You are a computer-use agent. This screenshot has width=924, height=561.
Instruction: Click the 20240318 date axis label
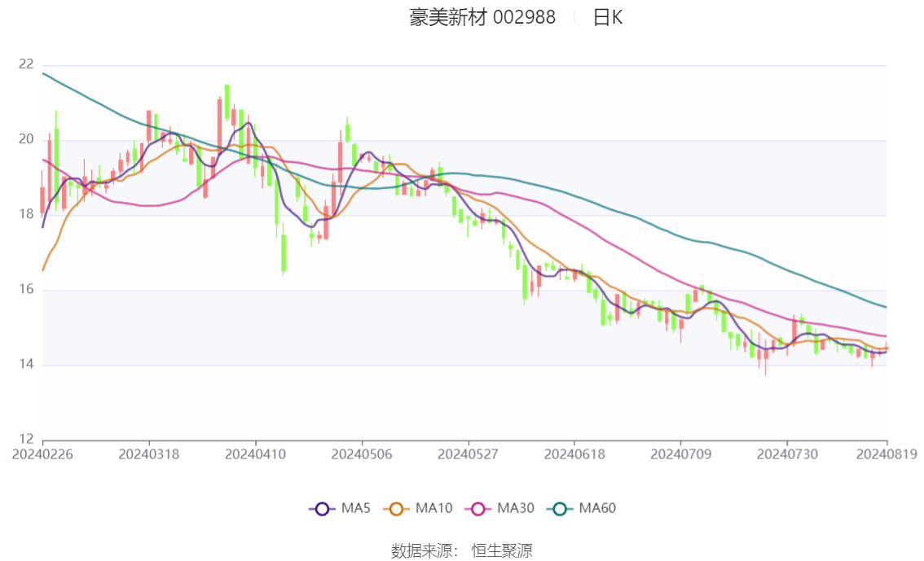[149, 454]
